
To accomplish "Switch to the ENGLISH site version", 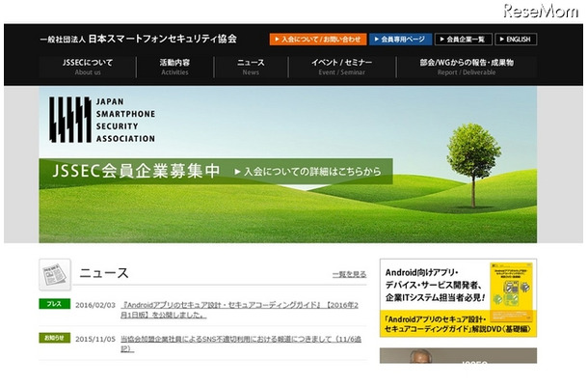I will (x=517, y=40).
